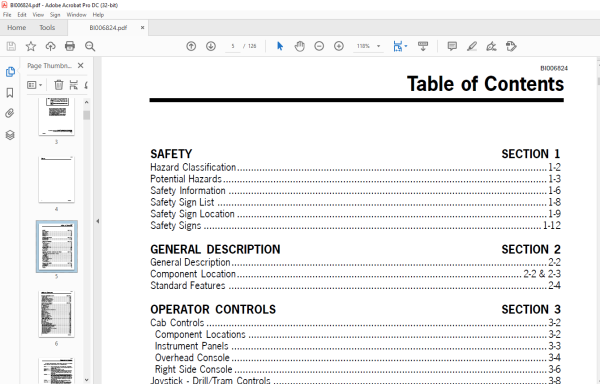Viewport: 600px width, 384px height.
Task: Go to next page arrow
Action: tap(211, 46)
